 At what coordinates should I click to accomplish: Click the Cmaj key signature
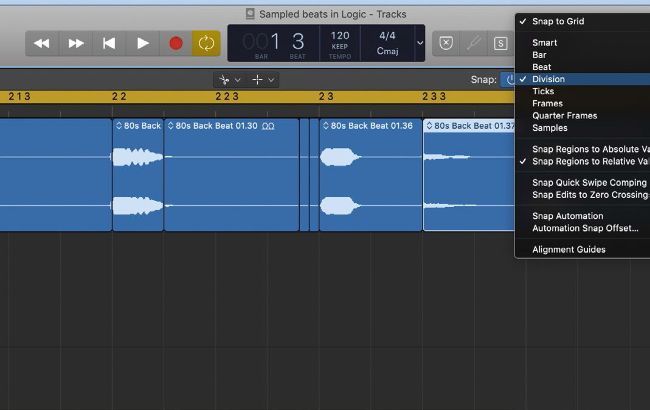(387, 51)
